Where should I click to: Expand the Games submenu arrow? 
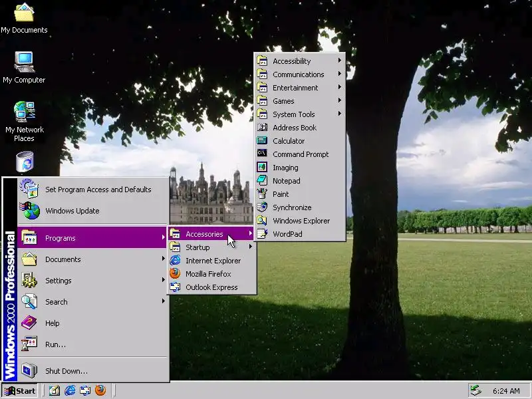pos(339,100)
